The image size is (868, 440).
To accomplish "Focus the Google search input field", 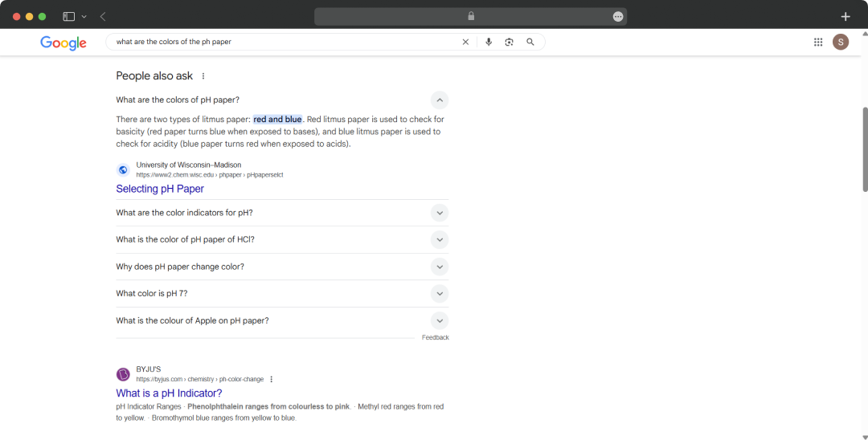I will coord(285,42).
